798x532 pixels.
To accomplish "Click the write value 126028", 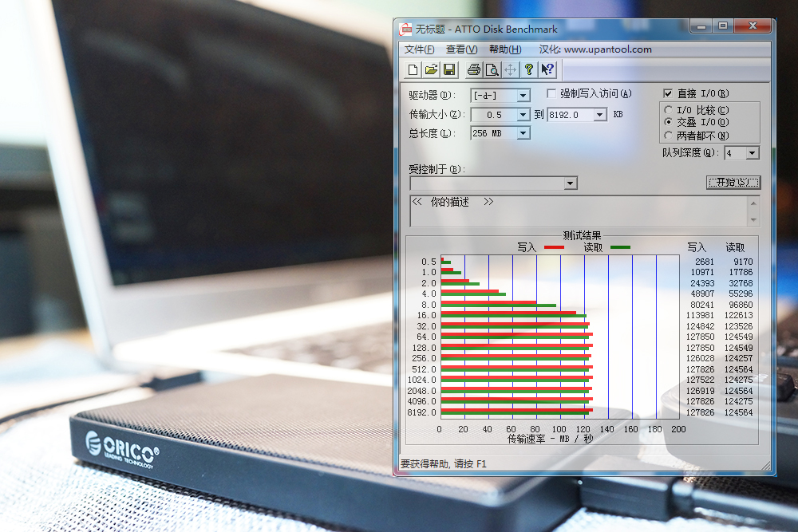I will [x=700, y=359].
